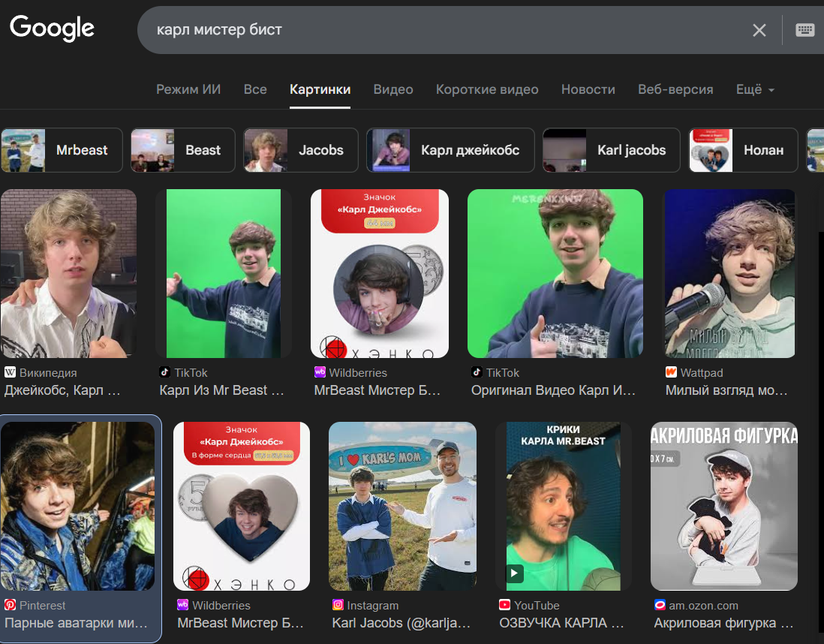This screenshot has height=644, width=824.
Task: Open the Wattpad image with microphone
Action: coord(730,273)
